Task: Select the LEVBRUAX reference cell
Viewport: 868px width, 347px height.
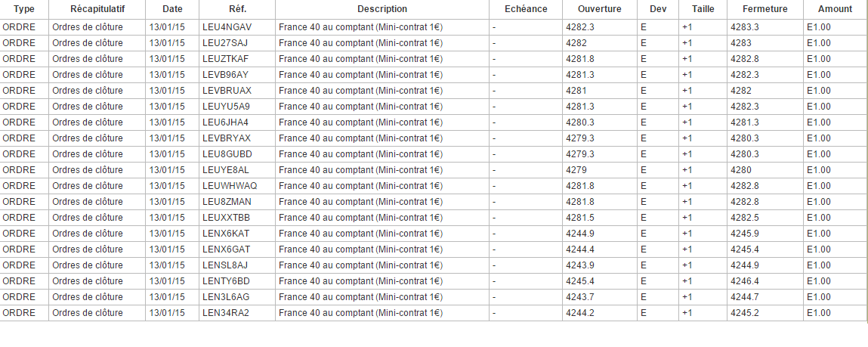Action: (227, 91)
